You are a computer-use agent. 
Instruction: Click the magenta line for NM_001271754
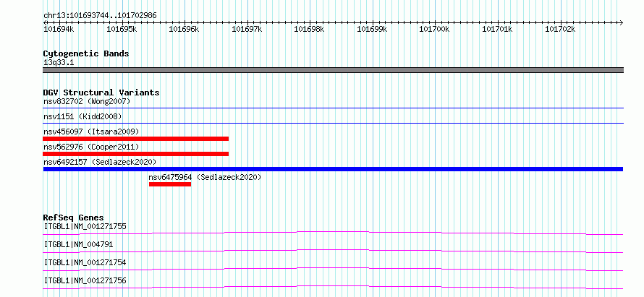(333, 269)
